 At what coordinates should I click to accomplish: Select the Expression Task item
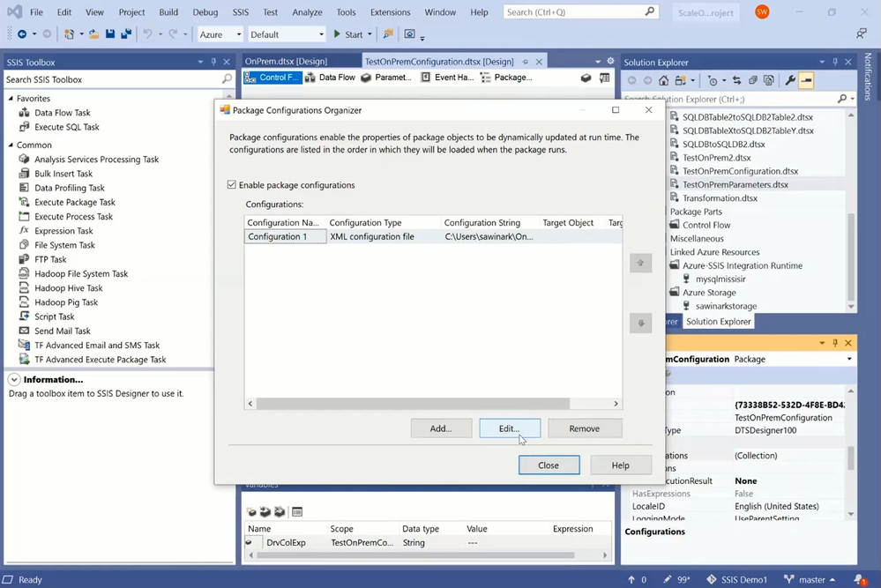(x=63, y=231)
